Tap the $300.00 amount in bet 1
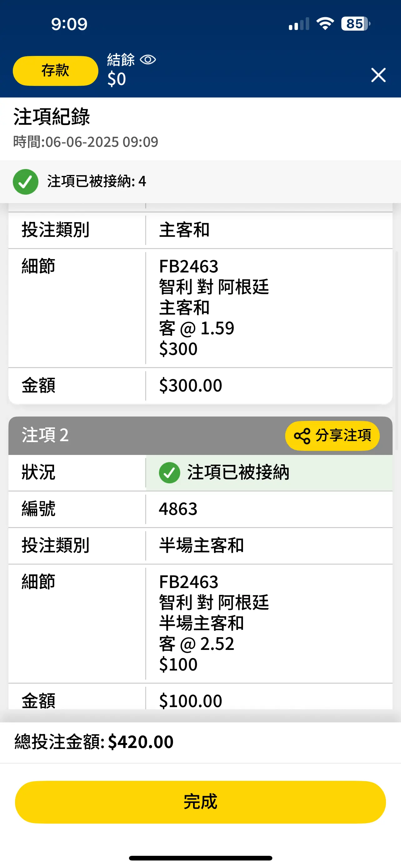401x868 pixels. point(191,386)
